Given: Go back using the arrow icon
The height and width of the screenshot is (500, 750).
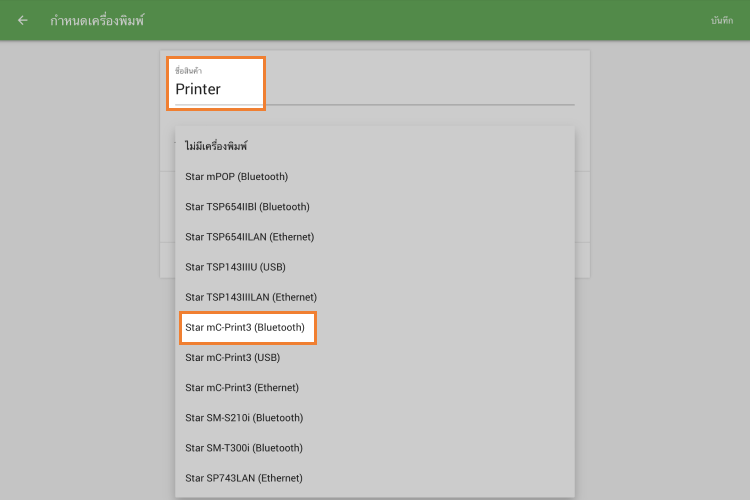Looking at the screenshot, I should coord(22,20).
